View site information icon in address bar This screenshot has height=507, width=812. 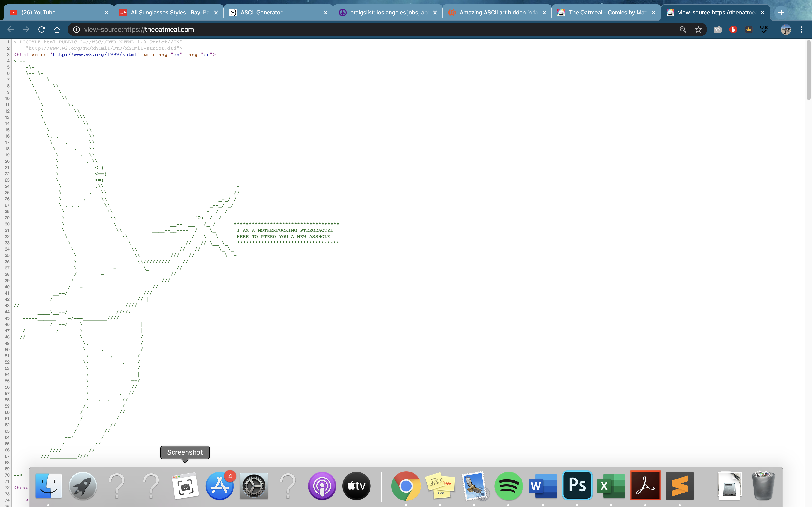77,29
